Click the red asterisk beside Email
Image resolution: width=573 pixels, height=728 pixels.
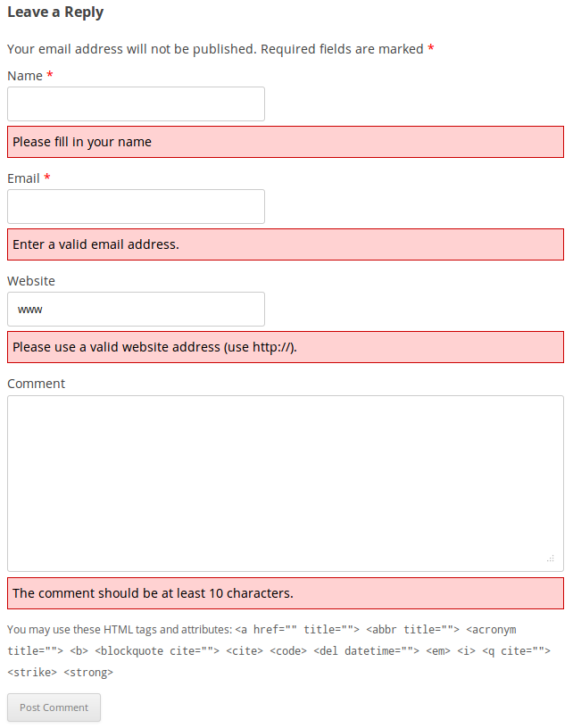[x=47, y=178]
